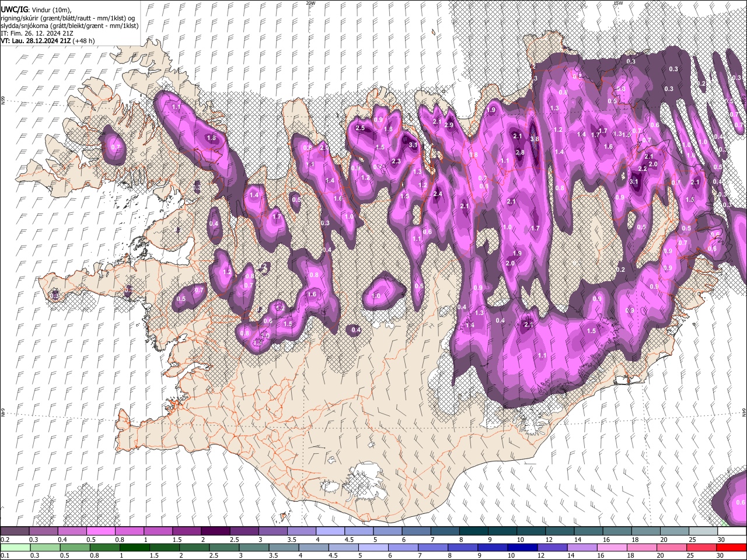This screenshot has width=747, height=560.
Task: Click the 'IT: Fim. 26. 12. 2024 21Z' line
Action: [x=37, y=33]
